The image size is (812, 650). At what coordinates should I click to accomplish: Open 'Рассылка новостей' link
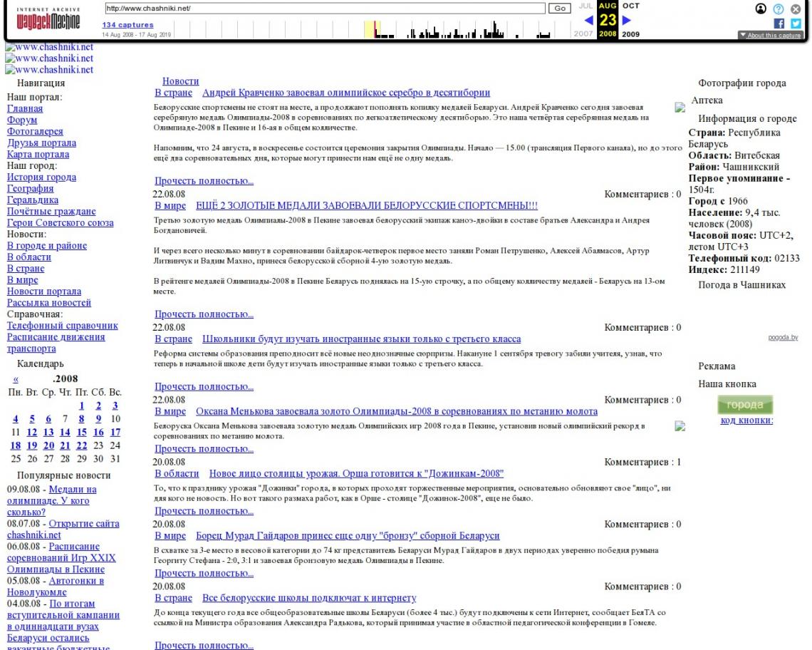pyautogui.click(x=48, y=302)
